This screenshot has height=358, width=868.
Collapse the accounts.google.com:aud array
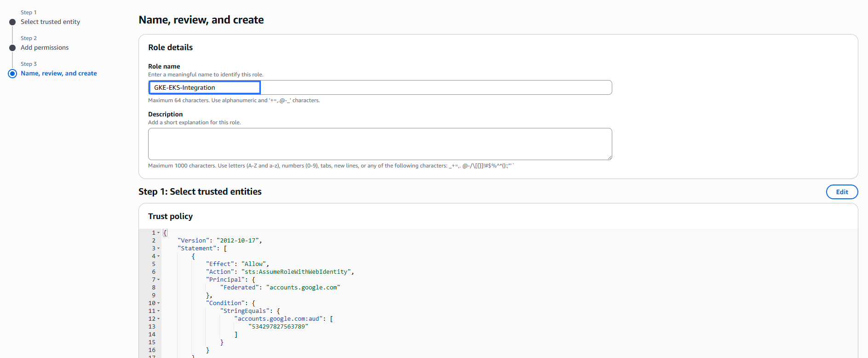coord(159,319)
